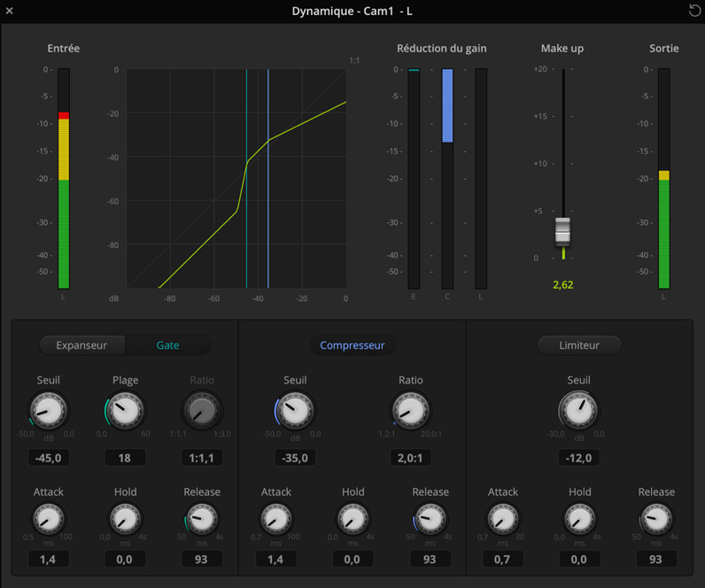Select the Gate Seuil value field -45,0
Image resolution: width=705 pixels, height=588 pixels.
[49, 458]
